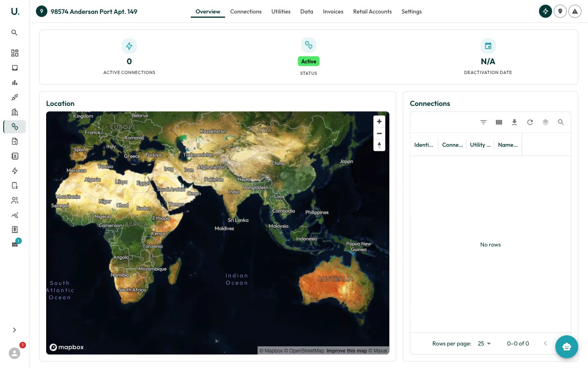This screenshot has height=368, width=588.
Task: Open the buildings icon in sidebar
Action: pyautogui.click(x=15, y=112)
